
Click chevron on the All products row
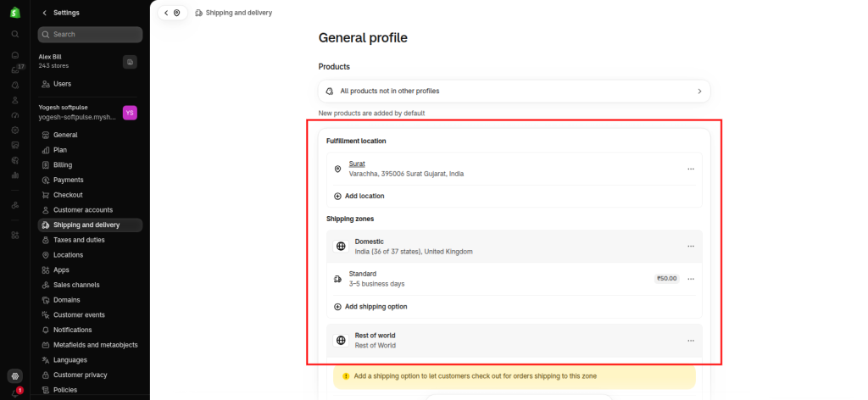tap(699, 92)
